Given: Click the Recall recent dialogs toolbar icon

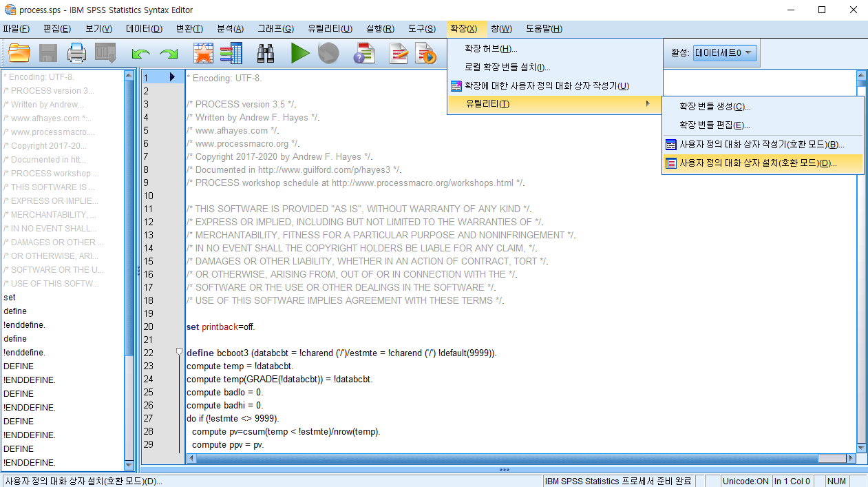Looking at the screenshot, I should pyautogui.click(x=105, y=53).
